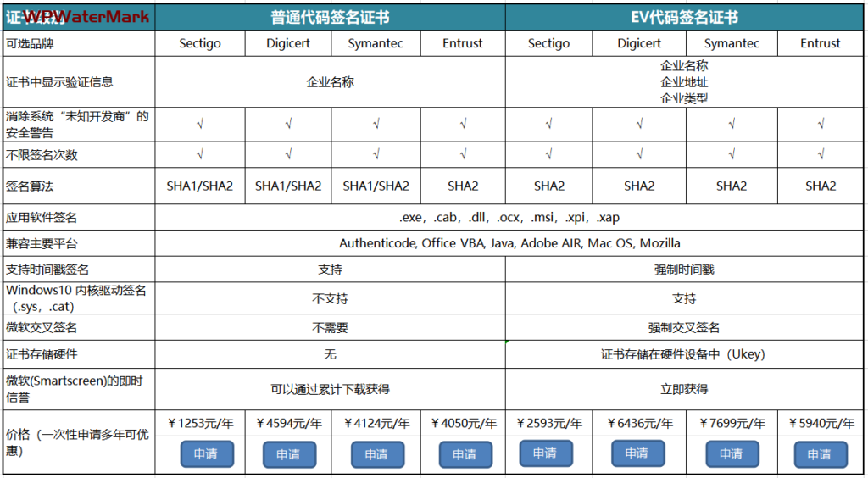The width and height of the screenshot is (868, 478).
Task: Click the 强制时间戳 cell
Action: click(684, 270)
